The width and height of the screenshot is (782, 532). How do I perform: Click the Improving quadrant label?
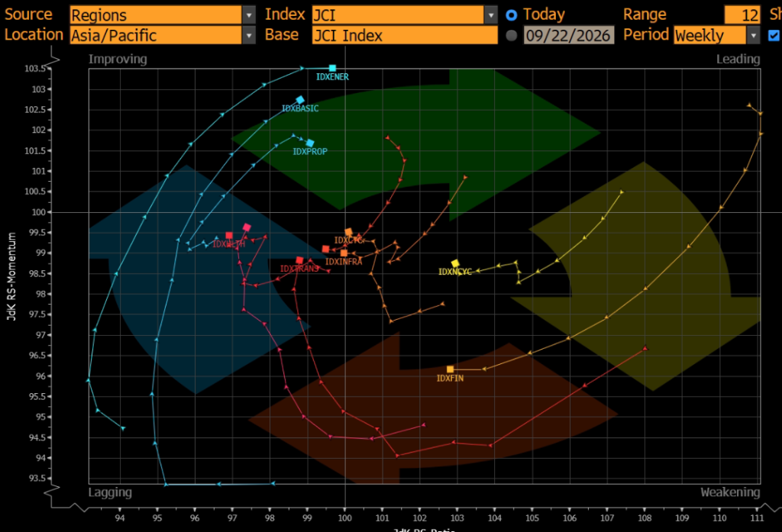coord(118,60)
